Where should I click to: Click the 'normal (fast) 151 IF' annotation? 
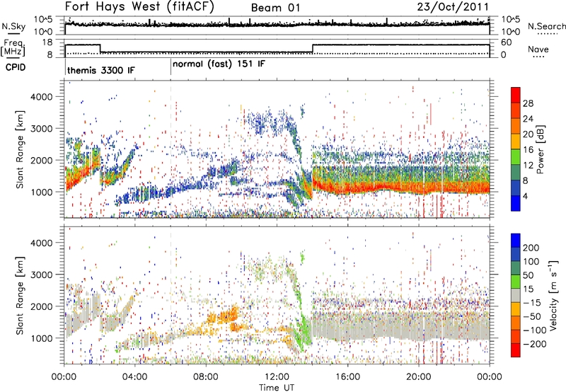219,64
